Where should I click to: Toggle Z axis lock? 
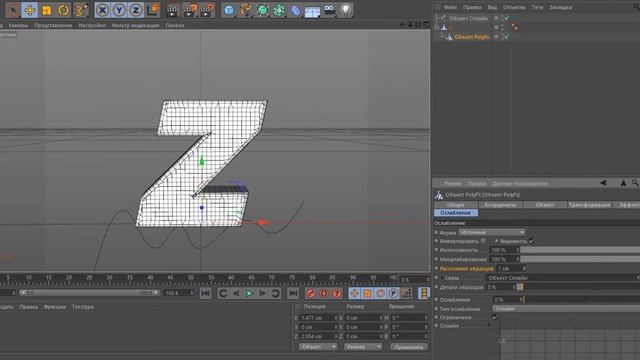[x=136, y=10]
